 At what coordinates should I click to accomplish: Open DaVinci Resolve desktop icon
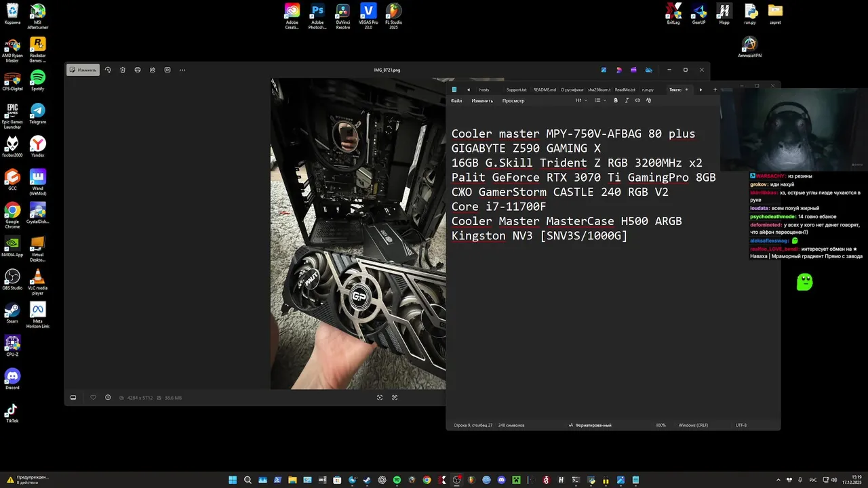(x=343, y=16)
